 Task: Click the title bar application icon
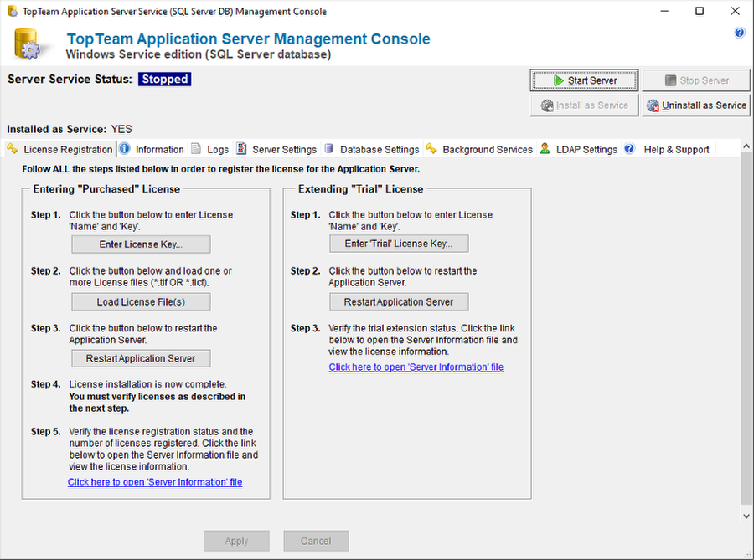[13, 11]
